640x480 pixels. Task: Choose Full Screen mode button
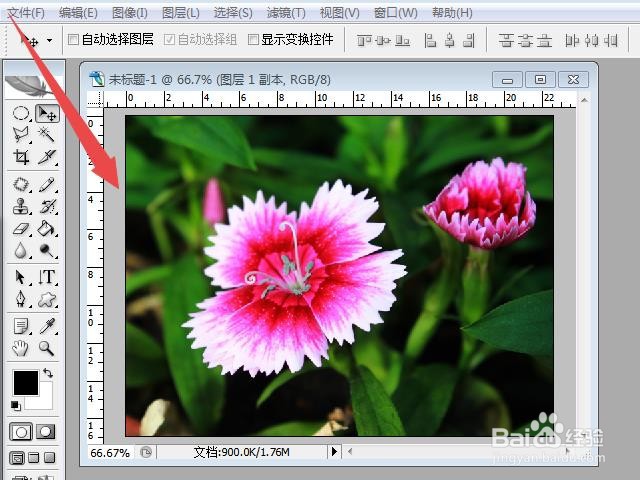[x=49, y=458]
